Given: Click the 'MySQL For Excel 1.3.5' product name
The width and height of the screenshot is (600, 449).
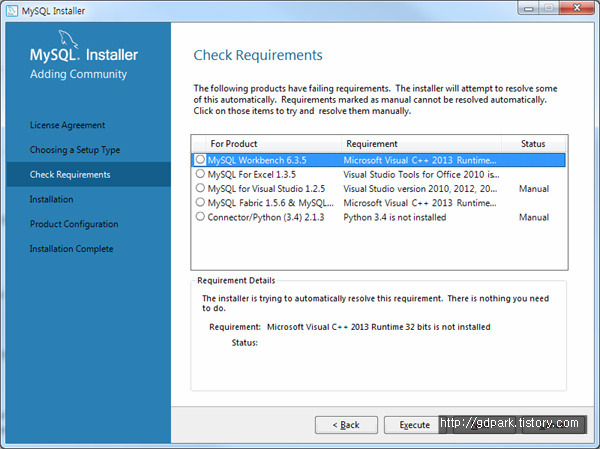Looking at the screenshot, I should [x=252, y=175].
